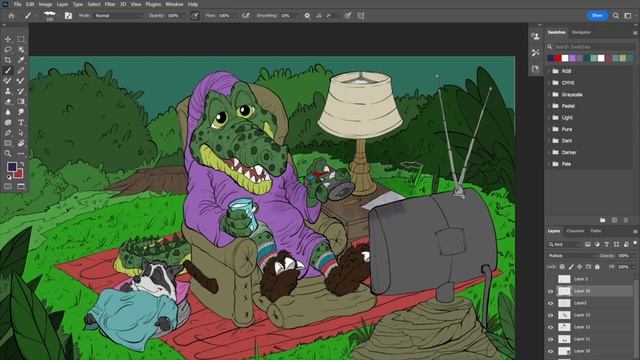Image resolution: width=640 pixels, height=360 pixels.
Task: Click the search magnifier icon beside Share
Action: pos(616,16)
